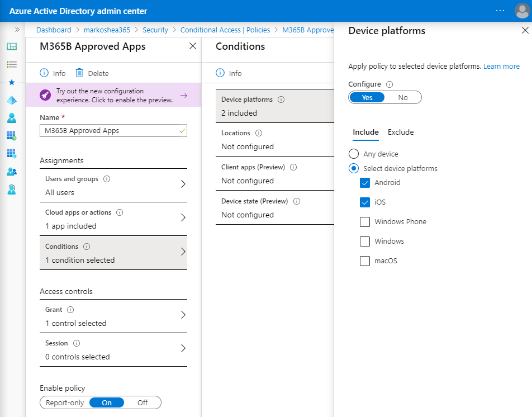The width and height of the screenshot is (532, 417).
Task: Expand Users and groups chevron
Action: pyautogui.click(x=183, y=184)
